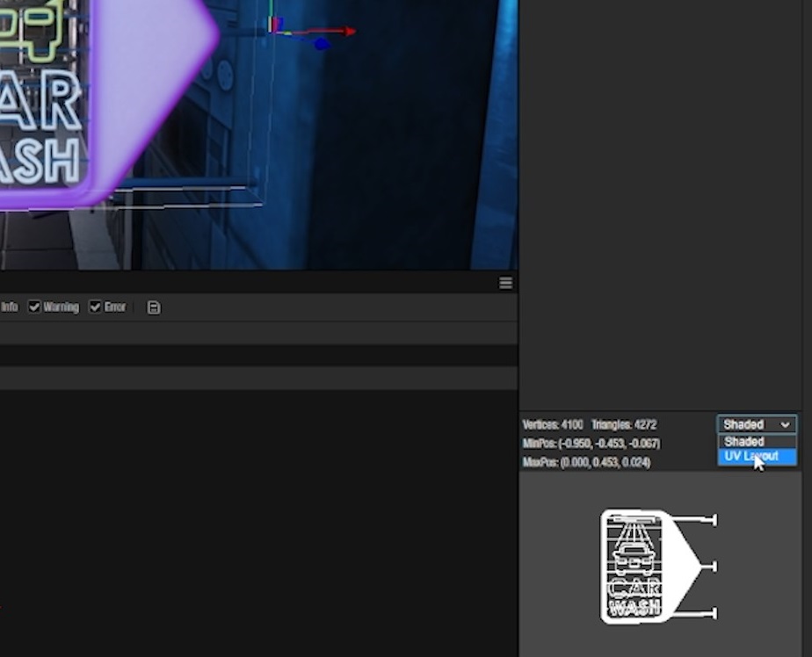Toggle the Error log filter checkbox
Image resolution: width=812 pixels, height=657 pixels.
point(95,307)
